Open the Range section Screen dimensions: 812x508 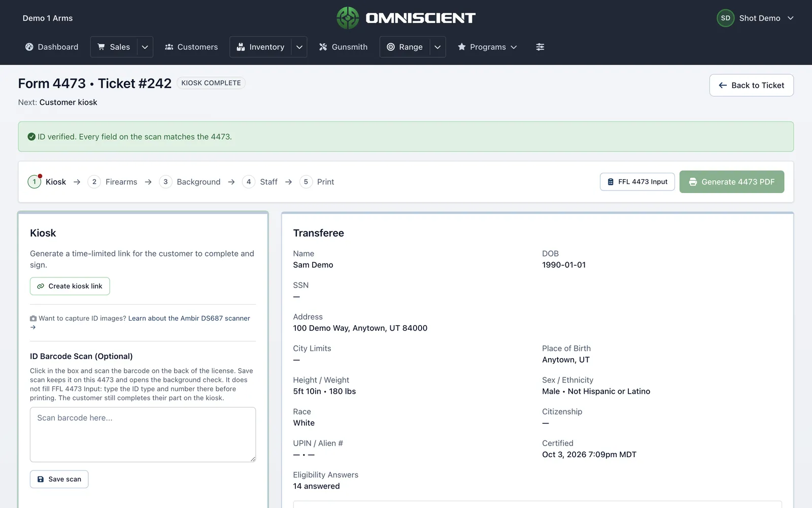(404, 47)
